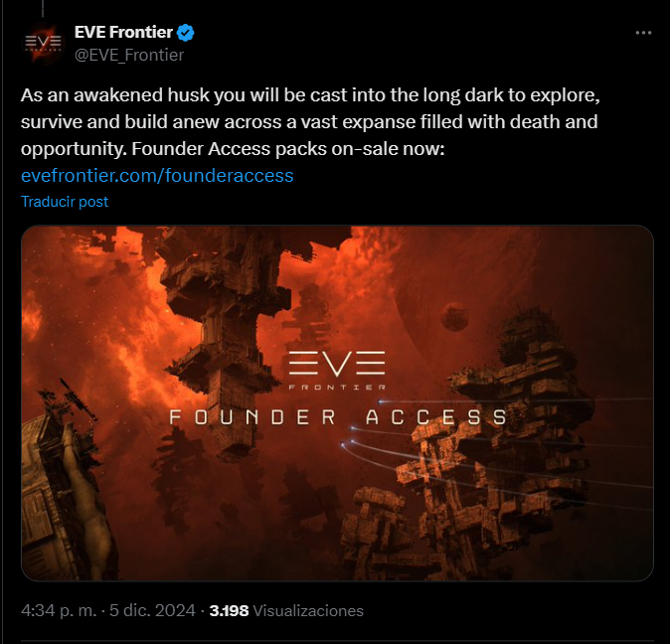Open the EVE Frontier profile avatar
This screenshot has width=670, height=644.
43,43
